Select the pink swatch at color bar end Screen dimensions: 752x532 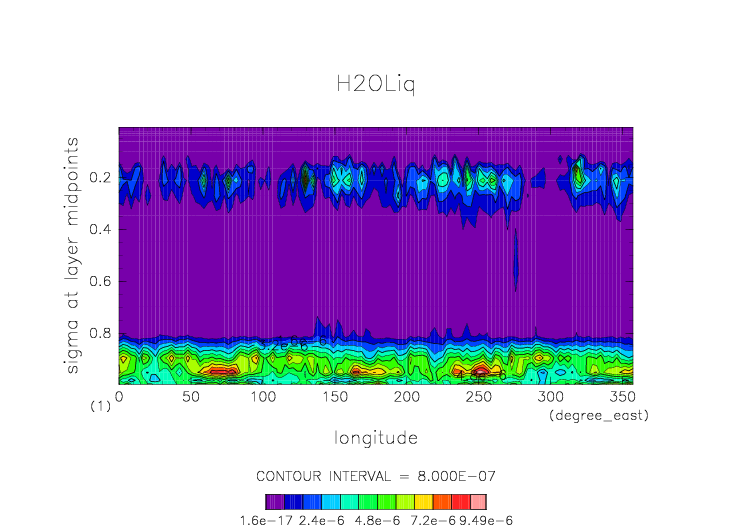click(x=478, y=502)
